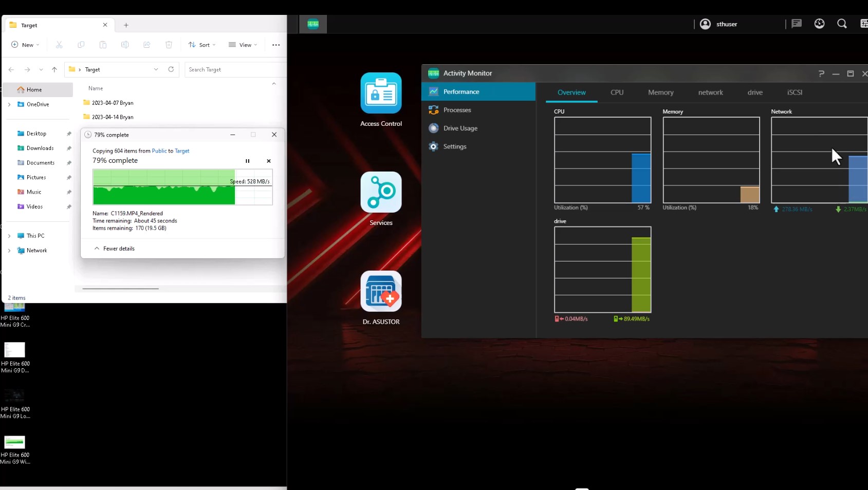Open the View dropdown in Explorer
This screenshot has height=490, width=868.
tap(243, 45)
